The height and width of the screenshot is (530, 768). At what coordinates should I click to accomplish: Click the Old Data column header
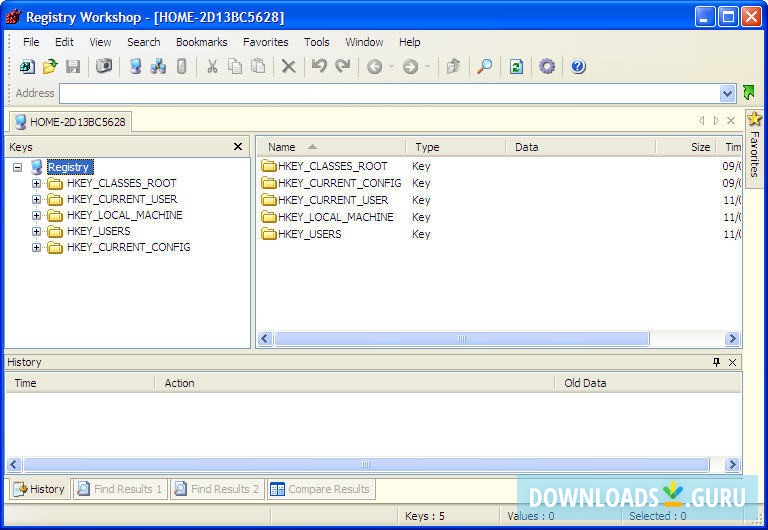tap(648, 383)
